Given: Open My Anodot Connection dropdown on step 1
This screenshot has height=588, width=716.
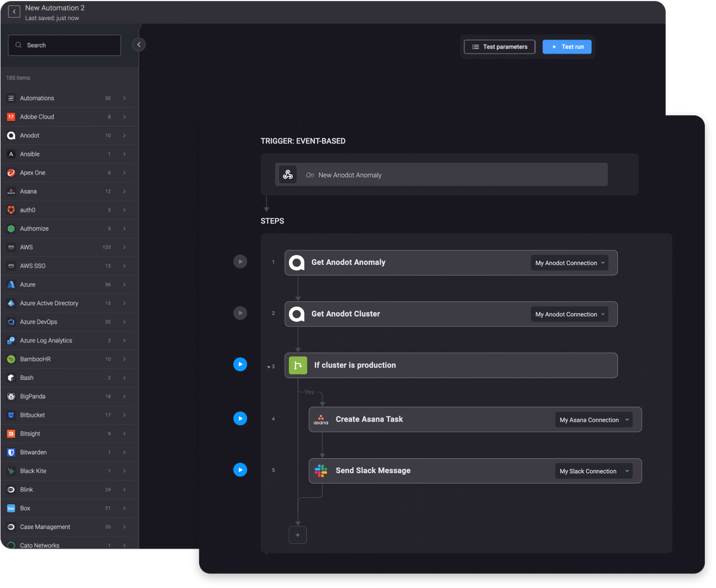Looking at the screenshot, I should [569, 263].
